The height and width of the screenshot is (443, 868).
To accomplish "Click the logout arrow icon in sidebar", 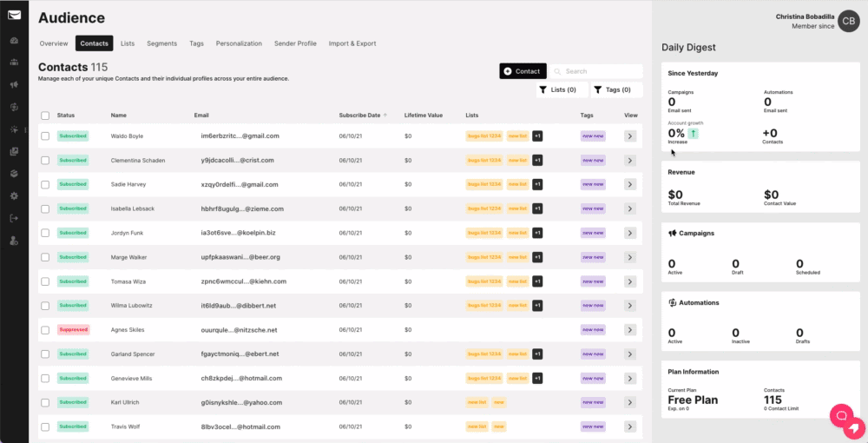I will (x=14, y=218).
